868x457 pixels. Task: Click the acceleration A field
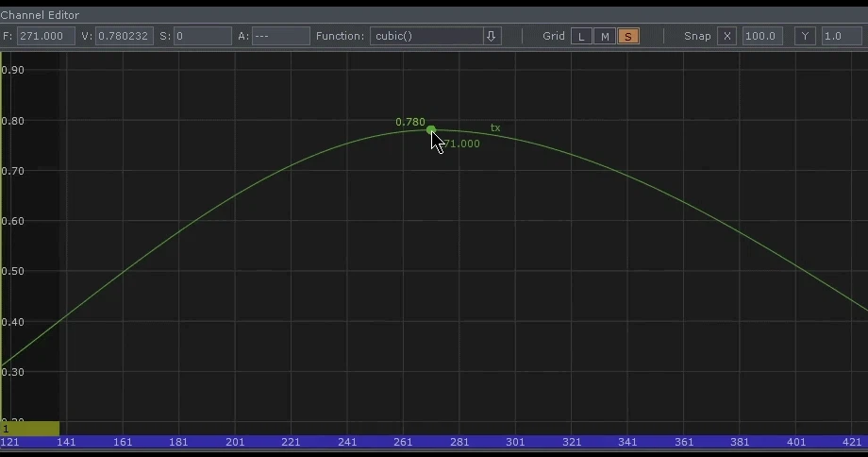click(x=280, y=36)
